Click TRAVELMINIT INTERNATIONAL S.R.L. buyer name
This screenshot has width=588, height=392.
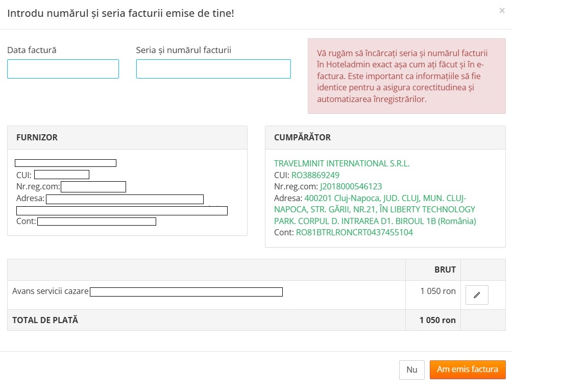(341, 164)
